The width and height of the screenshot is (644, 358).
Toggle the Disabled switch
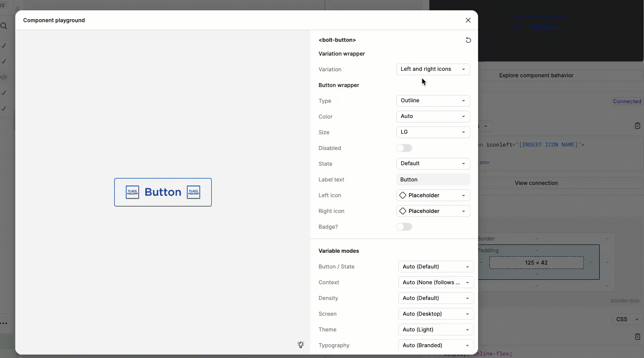(404, 148)
